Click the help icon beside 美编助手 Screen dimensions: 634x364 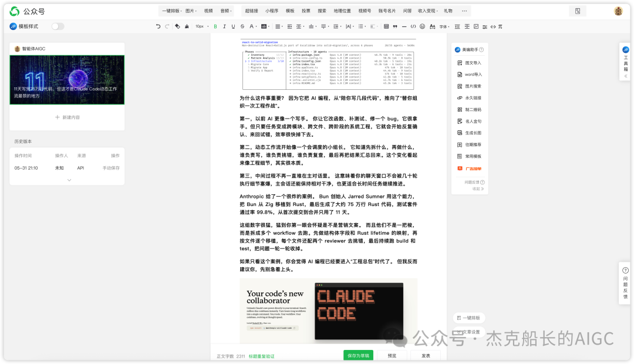pos(481,50)
